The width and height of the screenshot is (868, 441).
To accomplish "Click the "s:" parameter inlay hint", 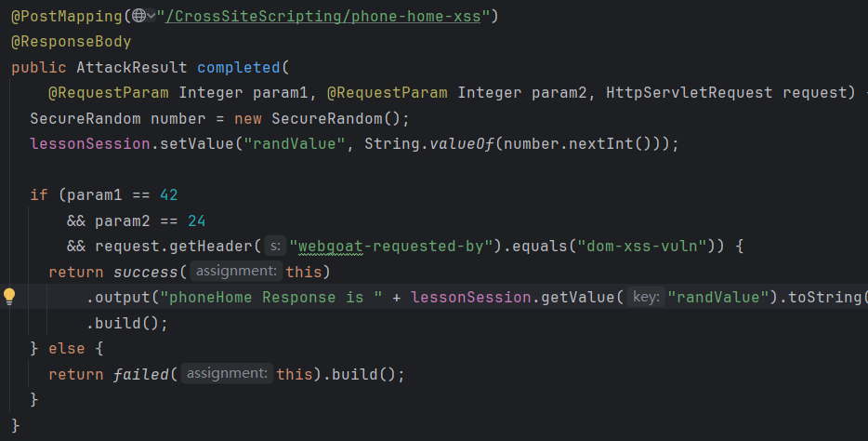I will pos(275,247).
